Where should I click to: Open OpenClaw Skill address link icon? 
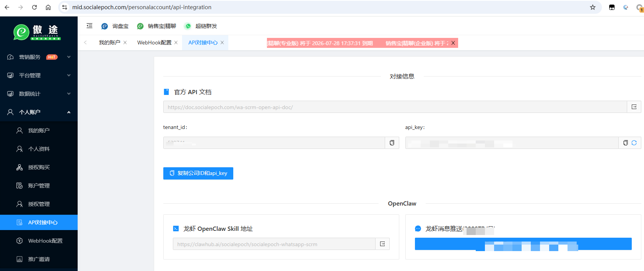[x=382, y=244]
